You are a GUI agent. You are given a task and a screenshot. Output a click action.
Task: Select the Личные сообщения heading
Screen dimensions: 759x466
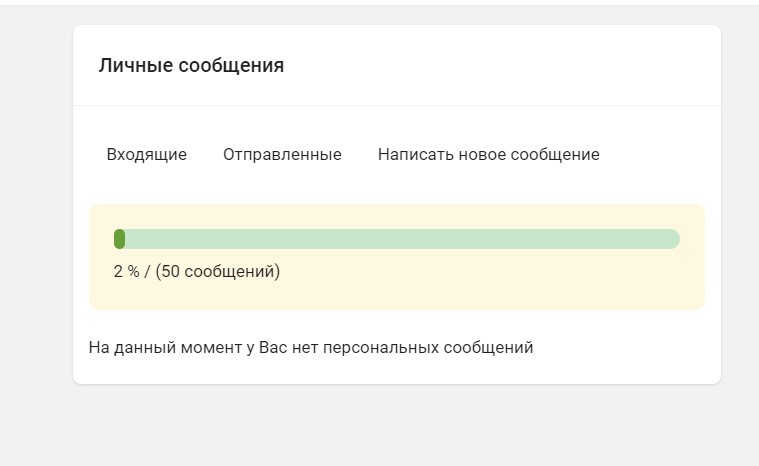tap(191, 66)
